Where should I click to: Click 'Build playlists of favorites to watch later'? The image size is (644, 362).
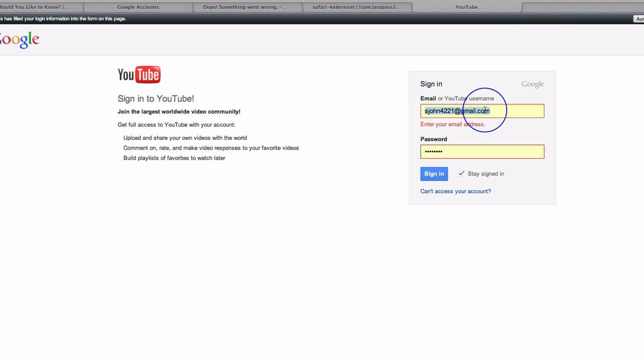coord(174,158)
